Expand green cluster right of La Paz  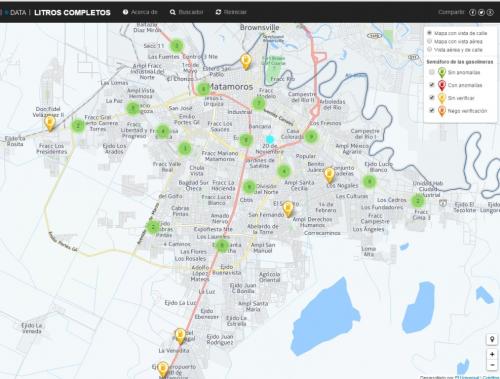[x=133, y=108]
